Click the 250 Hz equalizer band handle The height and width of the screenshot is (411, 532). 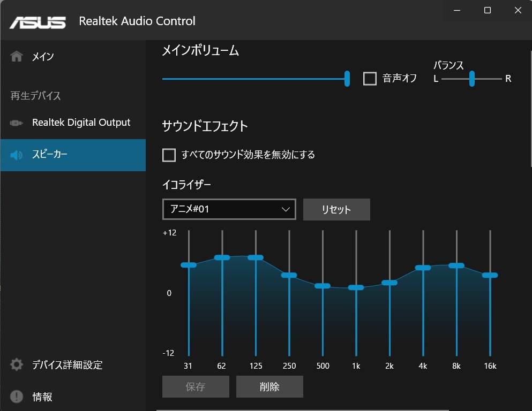(x=289, y=275)
